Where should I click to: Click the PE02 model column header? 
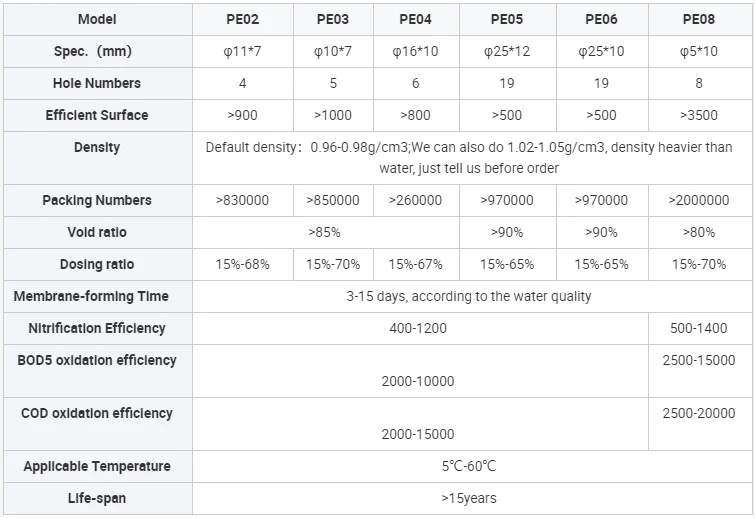pos(242,19)
